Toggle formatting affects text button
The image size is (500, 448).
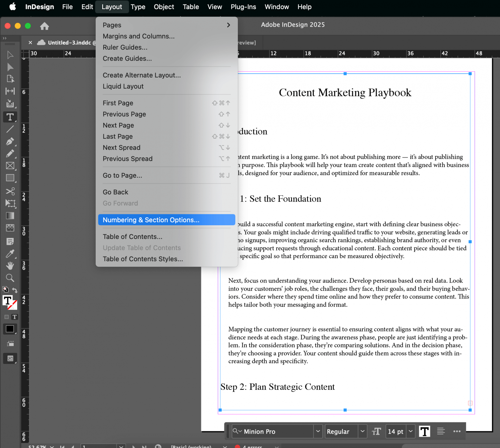pos(15,317)
